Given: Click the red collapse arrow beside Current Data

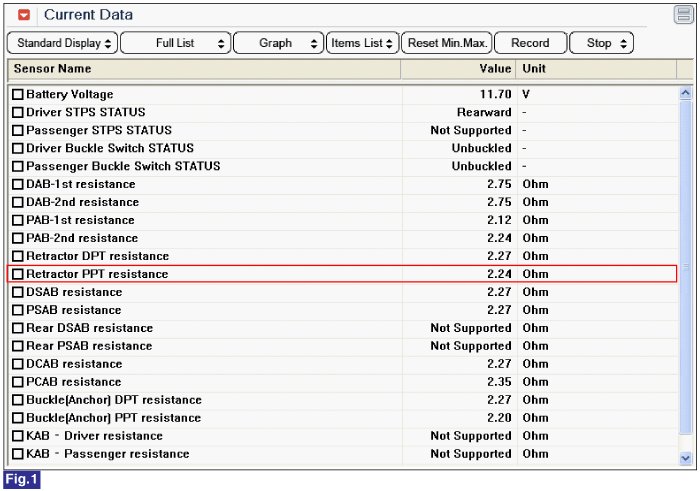Looking at the screenshot, I should coord(24,16).
